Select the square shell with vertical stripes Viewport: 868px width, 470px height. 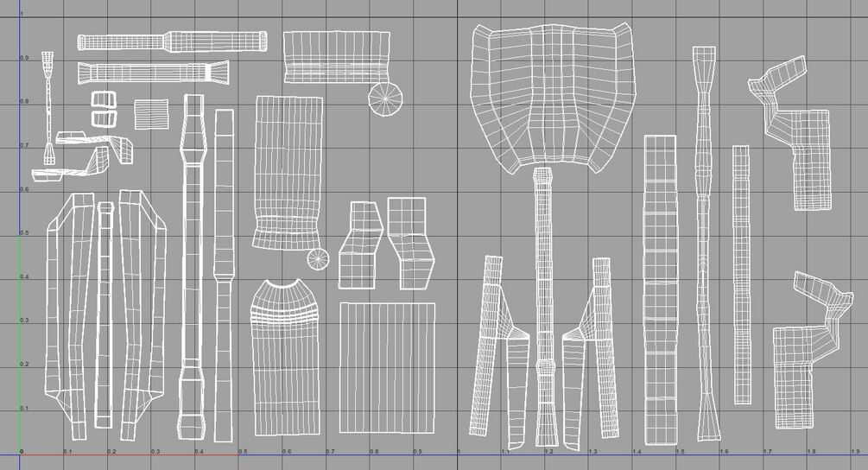pos(387,367)
